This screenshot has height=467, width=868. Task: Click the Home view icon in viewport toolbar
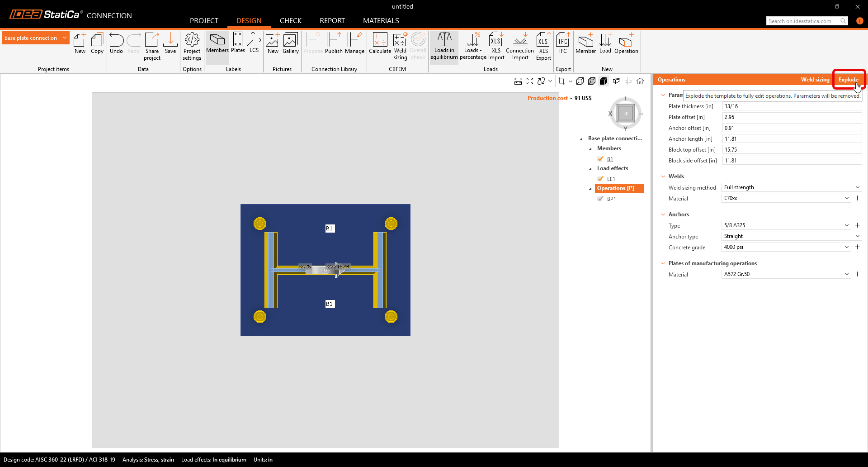pos(640,81)
